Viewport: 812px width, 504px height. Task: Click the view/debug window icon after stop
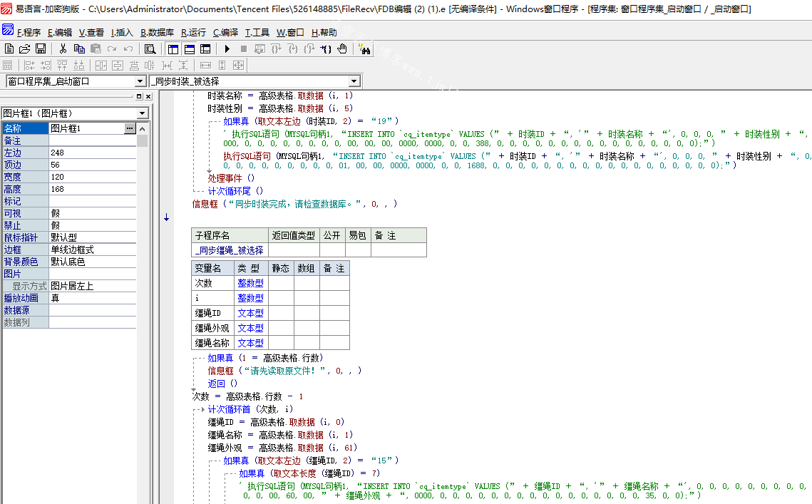(x=260, y=48)
